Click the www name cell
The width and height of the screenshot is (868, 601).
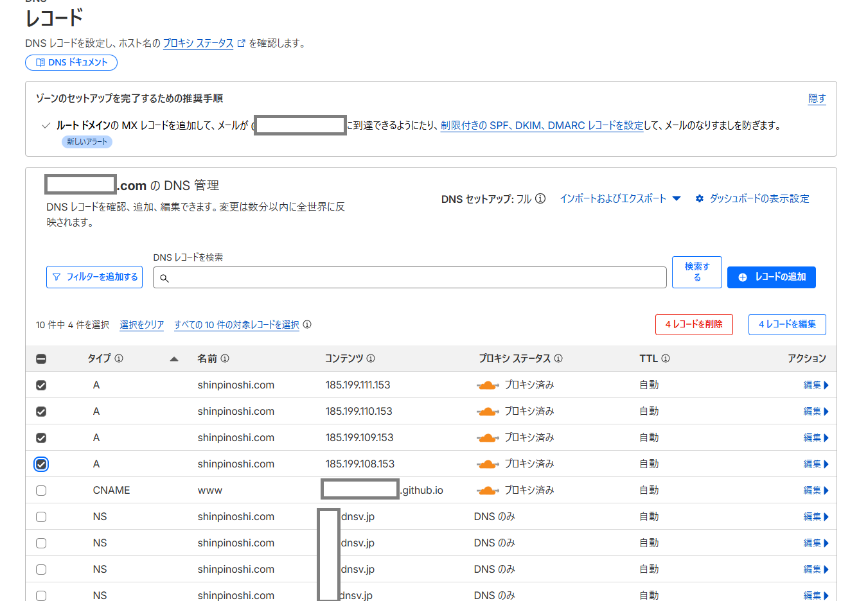(210, 491)
